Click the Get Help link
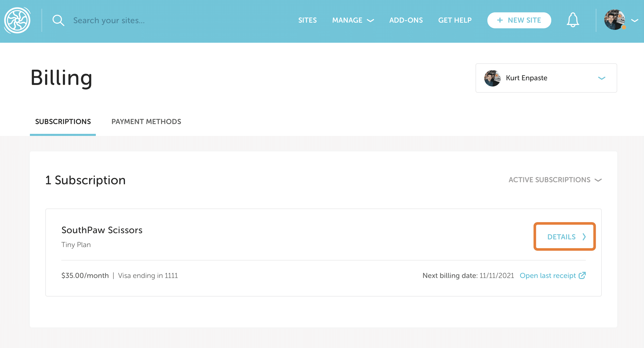The image size is (644, 348). 455,20
